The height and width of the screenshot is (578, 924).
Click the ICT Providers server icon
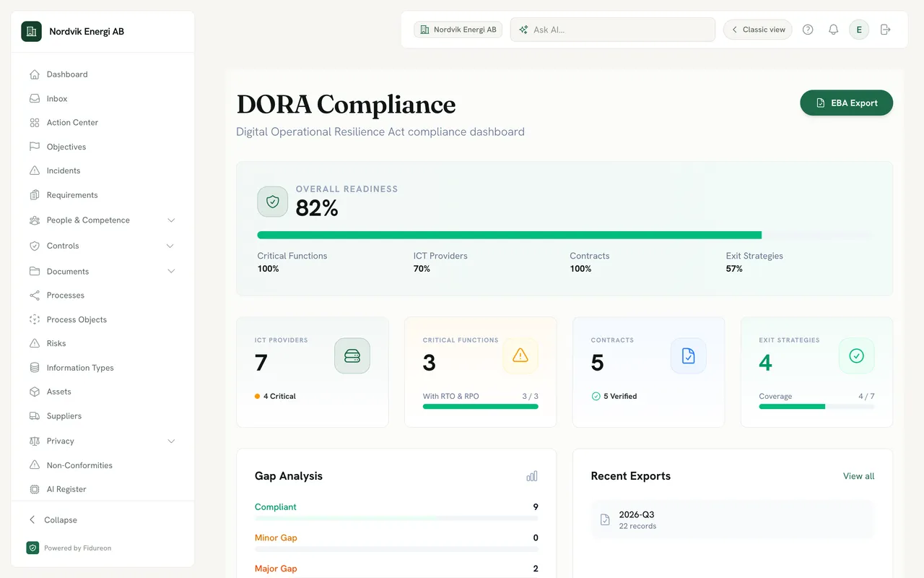coord(352,356)
